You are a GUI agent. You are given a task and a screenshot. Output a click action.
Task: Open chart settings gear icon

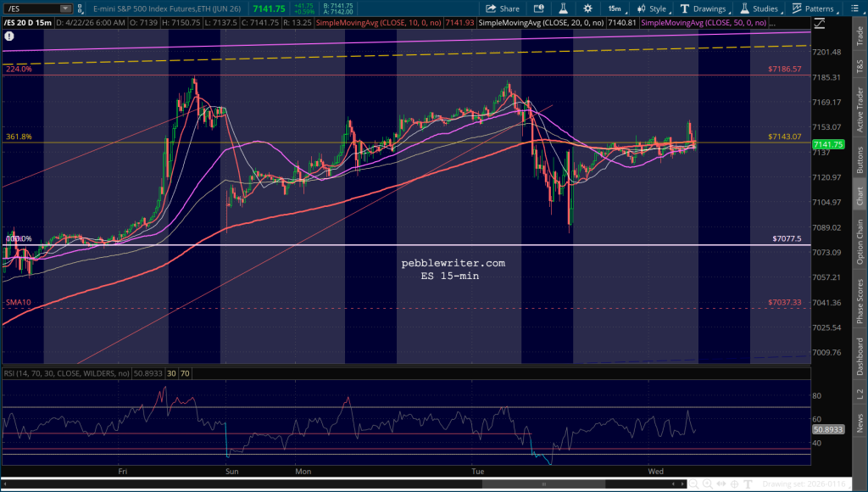(587, 8)
